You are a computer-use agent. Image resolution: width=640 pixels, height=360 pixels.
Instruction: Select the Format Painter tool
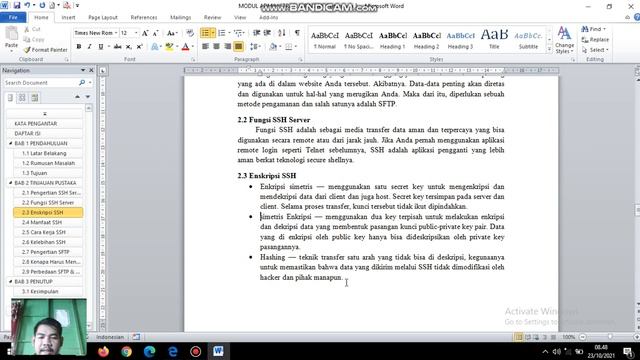point(45,50)
